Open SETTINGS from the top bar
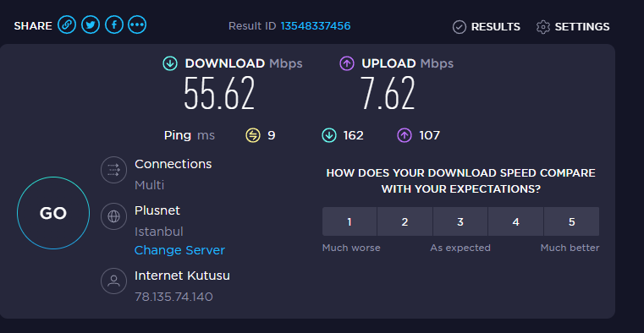Image resolution: width=644 pixels, height=333 pixels. [x=573, y=27]
